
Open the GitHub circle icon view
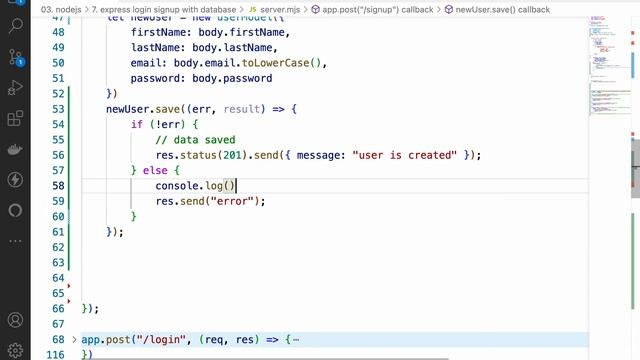pos(15,210)
